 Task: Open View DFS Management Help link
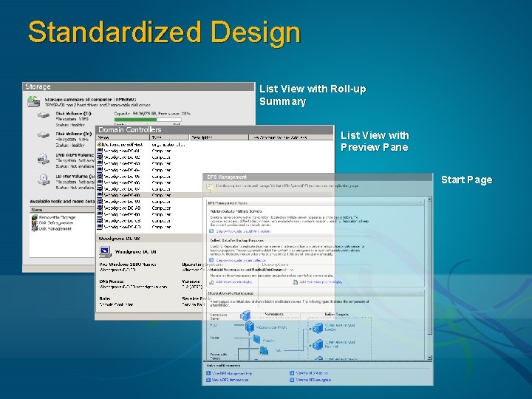tap(232, 373)
